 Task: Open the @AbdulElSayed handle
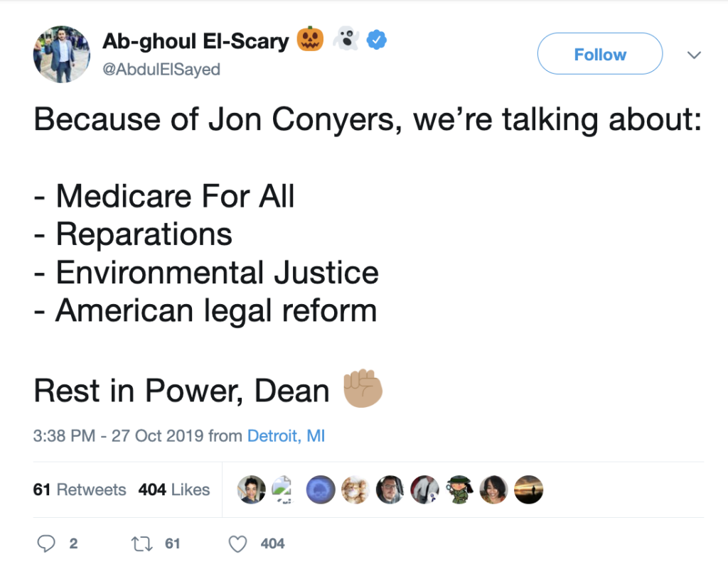[161, 70]
